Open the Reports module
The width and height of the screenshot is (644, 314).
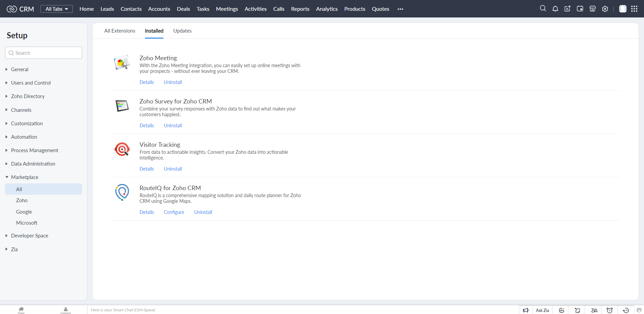(x=300, y=9)
